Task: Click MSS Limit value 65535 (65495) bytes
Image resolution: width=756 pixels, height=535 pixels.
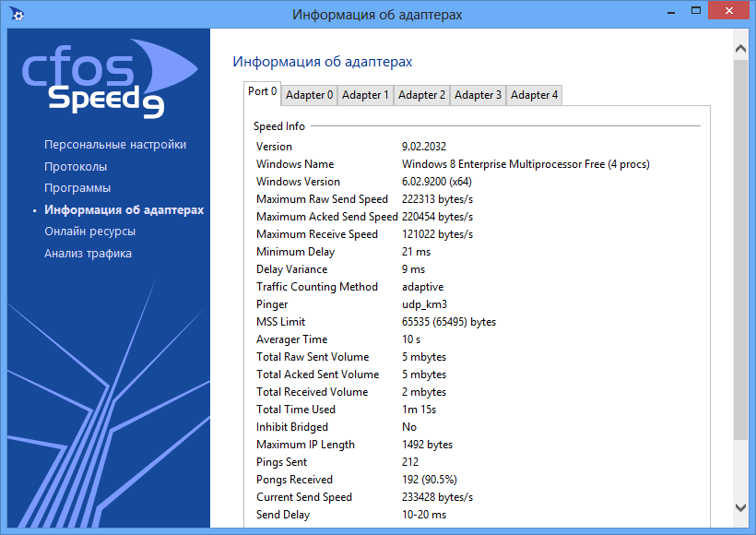Action: pos(449,322)
